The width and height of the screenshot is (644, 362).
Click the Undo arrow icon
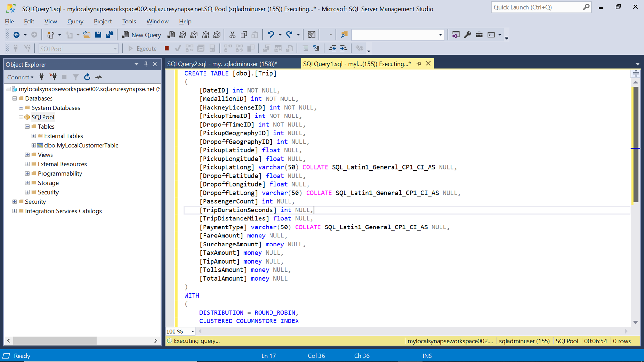[x=271, y=34]
